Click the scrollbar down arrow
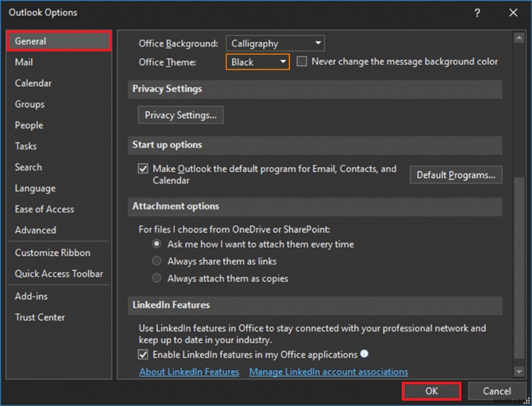Viewport: 532px width, 406px height. (519, 371)
